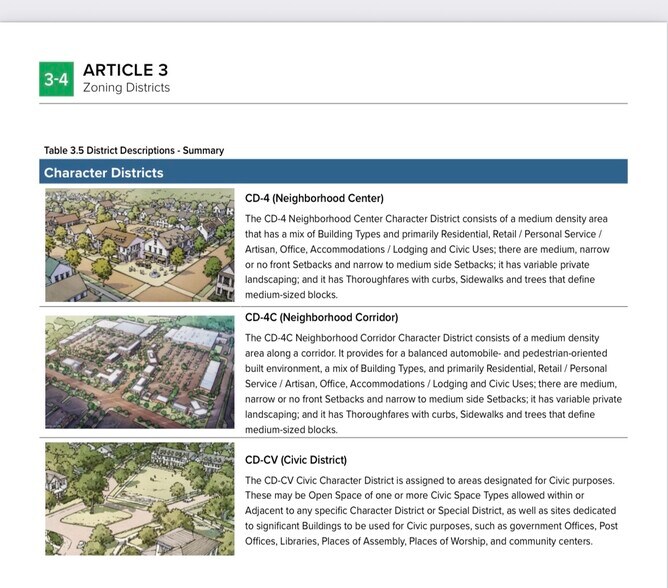Click the CD-4 Neighborhood Center description paragraph
Screen dimensions: 668x588
coord(427,257)
